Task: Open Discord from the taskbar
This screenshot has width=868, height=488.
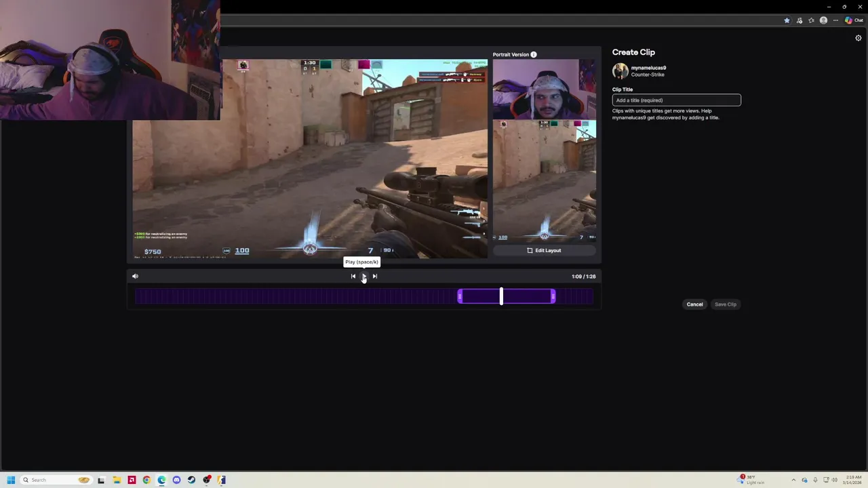Action: point(176,480)
